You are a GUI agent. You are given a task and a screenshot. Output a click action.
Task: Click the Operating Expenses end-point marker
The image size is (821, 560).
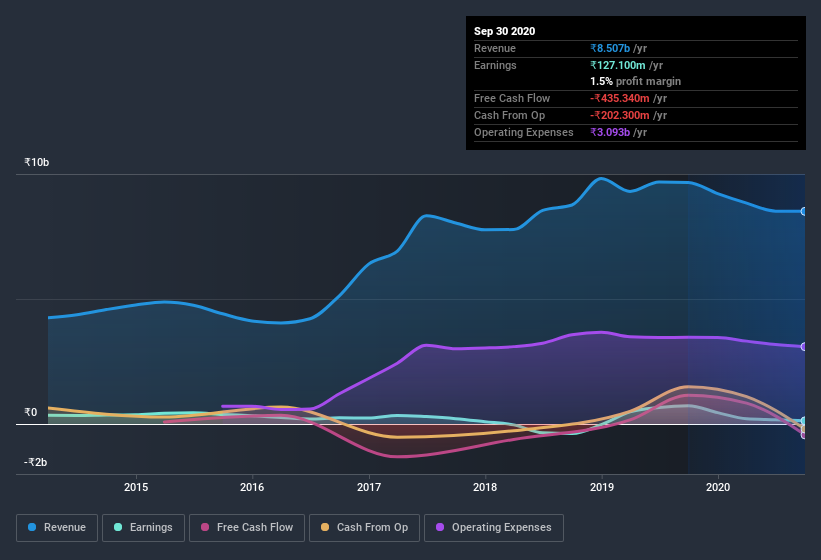(804, 346)
